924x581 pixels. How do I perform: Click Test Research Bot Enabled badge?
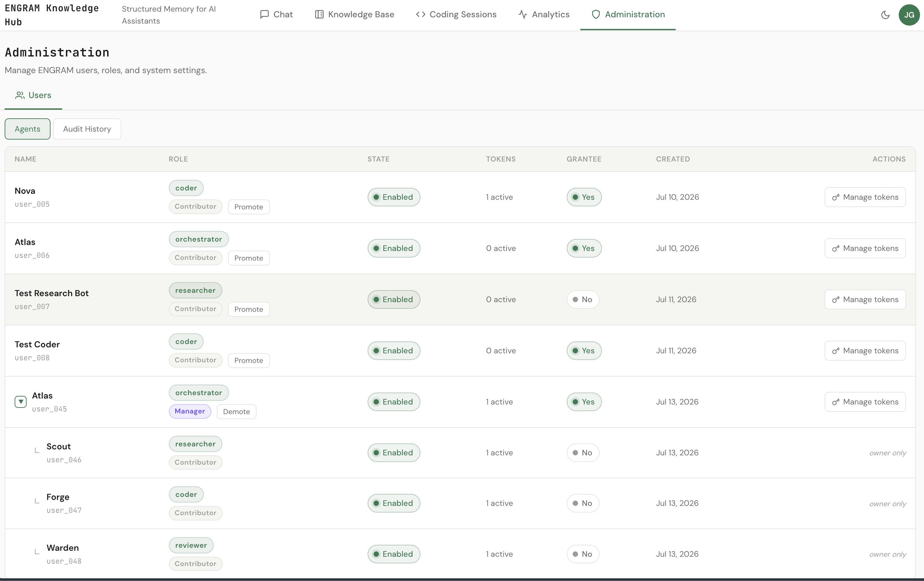pos(394,299)
